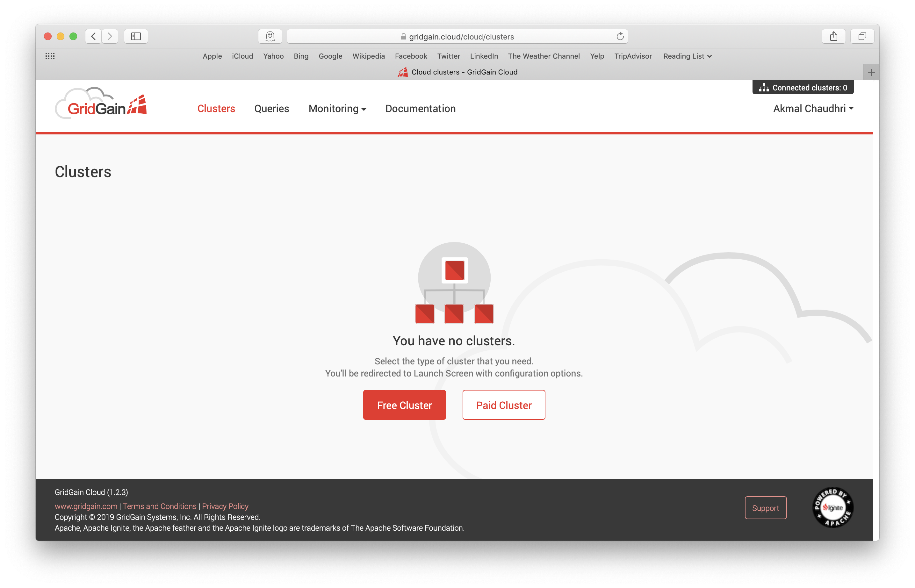Open the Google bookmark

click(x=330, y=56)
